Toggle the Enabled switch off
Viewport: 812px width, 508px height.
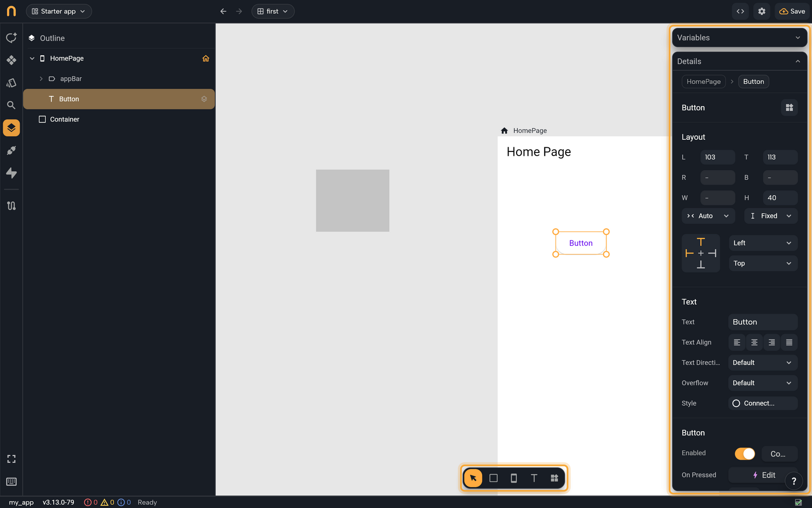745,454
